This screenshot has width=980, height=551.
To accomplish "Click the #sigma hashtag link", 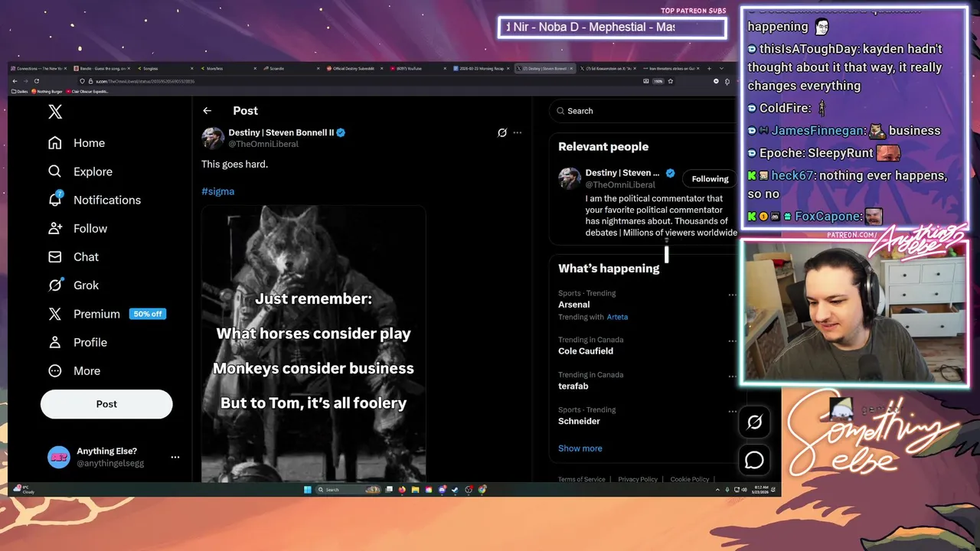I will click(217, 191).
